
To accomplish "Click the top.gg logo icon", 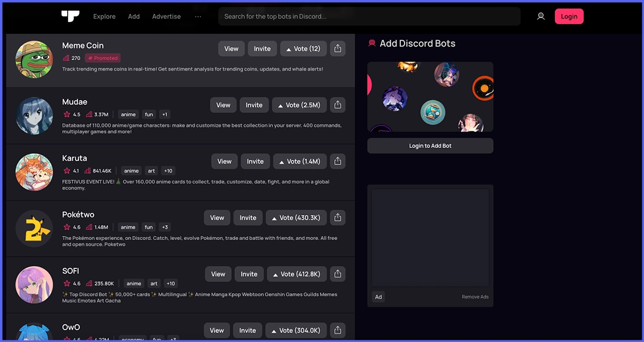I will click(x=70, y=16).
